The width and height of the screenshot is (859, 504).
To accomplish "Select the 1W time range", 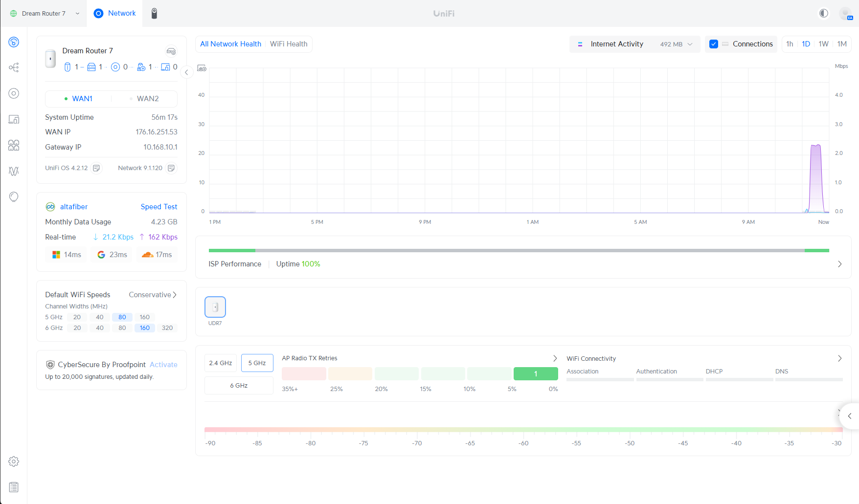I will tap(823, 44).
